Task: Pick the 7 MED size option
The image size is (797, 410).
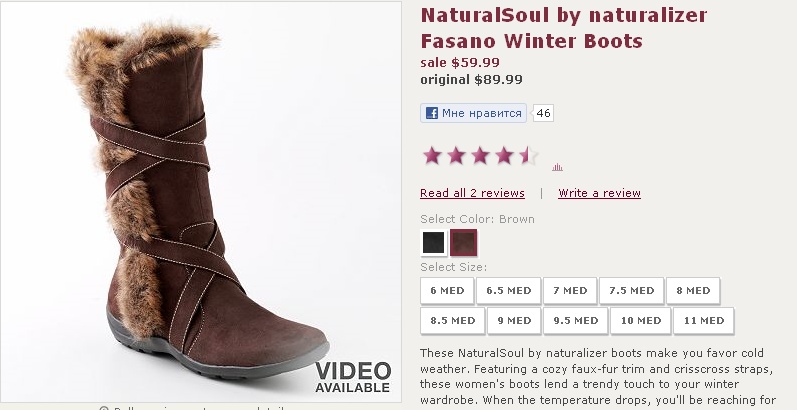Action: [x=570, y=291]
